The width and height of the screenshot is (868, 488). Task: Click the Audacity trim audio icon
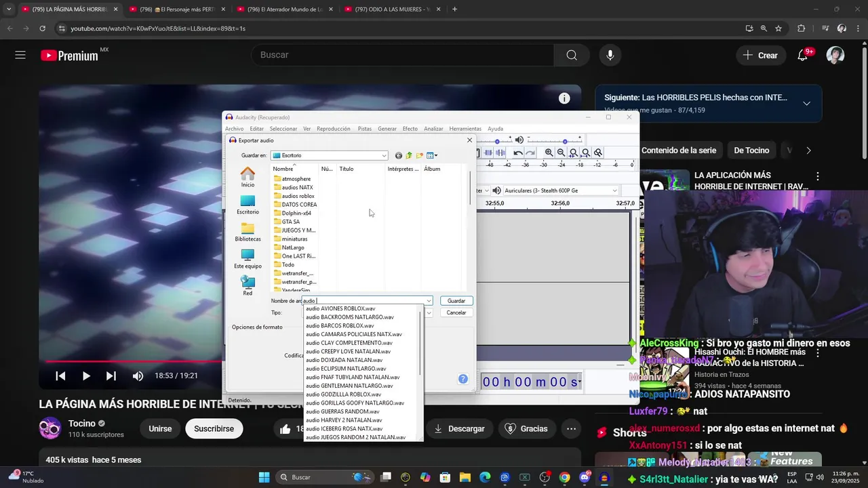point(488,152)
